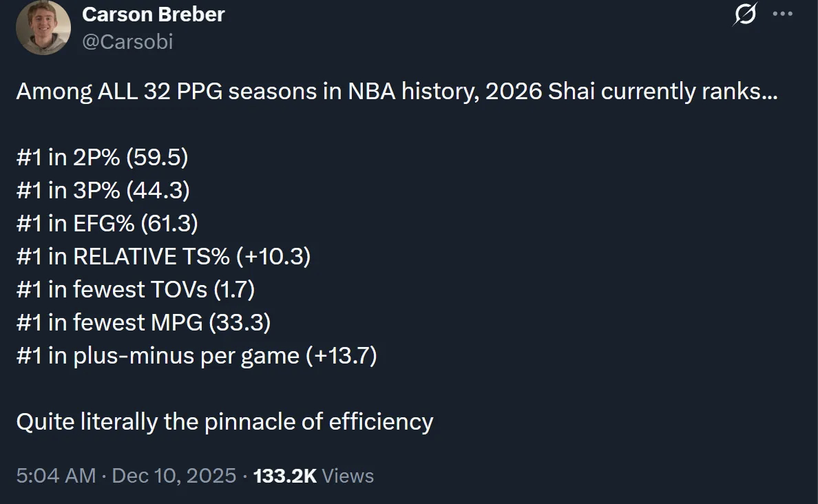Click the #1 in 2P% (59.5) line
This screenshot has height=504, width=818.
coord(102,158)
